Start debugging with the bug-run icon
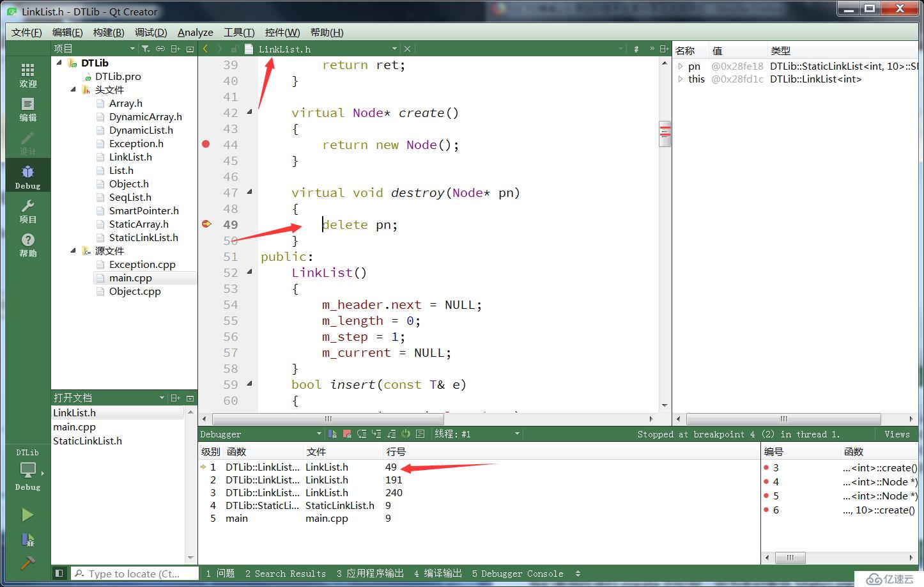 [27, 539]
